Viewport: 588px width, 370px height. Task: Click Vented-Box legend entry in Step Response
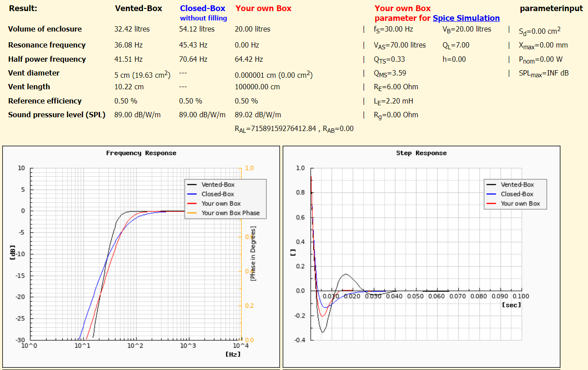point(510,184)
